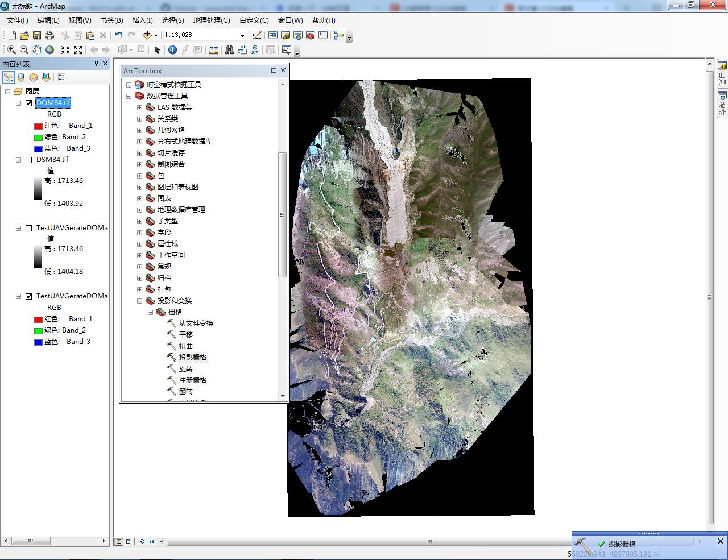This screenshot has height=560, width=728.
Task: Save the current map document
Action: click(x=37, y=35)
